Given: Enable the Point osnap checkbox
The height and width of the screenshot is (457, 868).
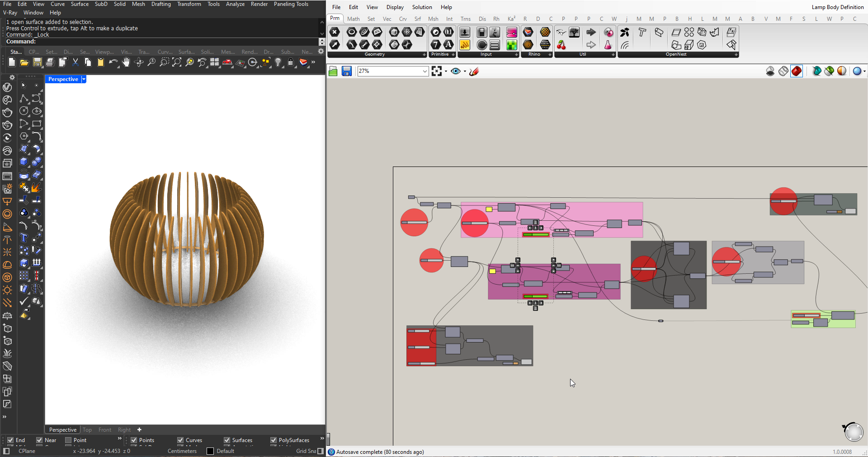Looking at the screenshot, I should [68, 440].
